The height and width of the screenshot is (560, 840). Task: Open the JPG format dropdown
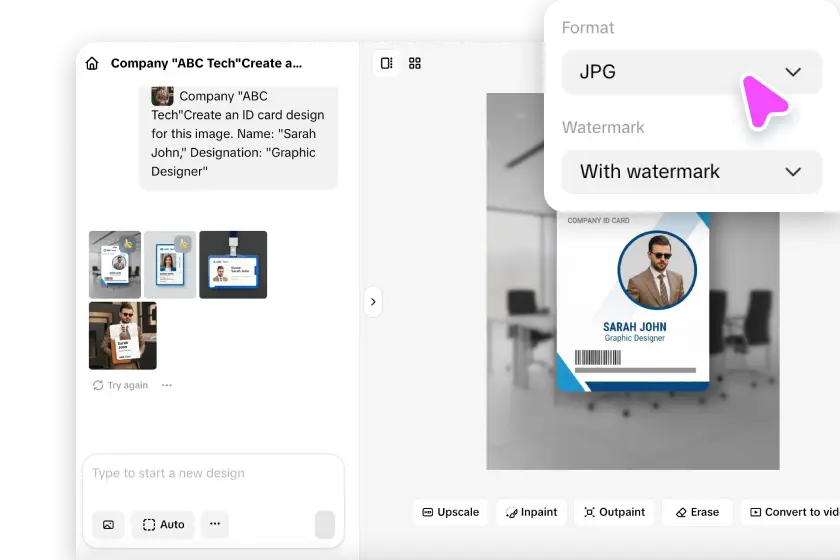pos(692,72)
